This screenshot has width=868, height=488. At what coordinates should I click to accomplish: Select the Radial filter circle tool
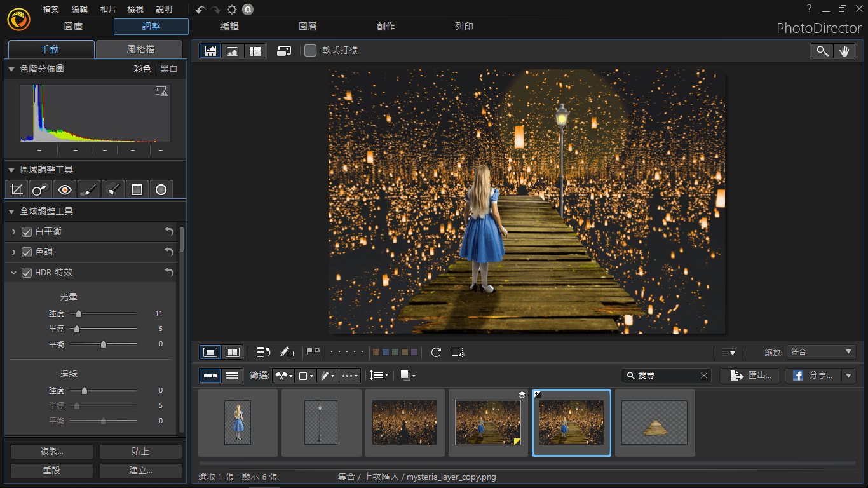[x=161, y=189]
